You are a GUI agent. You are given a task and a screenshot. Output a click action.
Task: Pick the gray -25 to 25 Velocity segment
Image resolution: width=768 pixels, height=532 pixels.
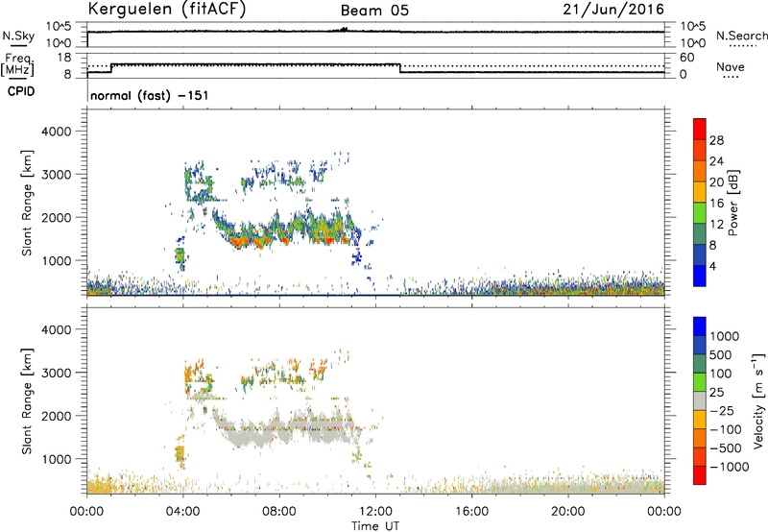tap(700, 400)
